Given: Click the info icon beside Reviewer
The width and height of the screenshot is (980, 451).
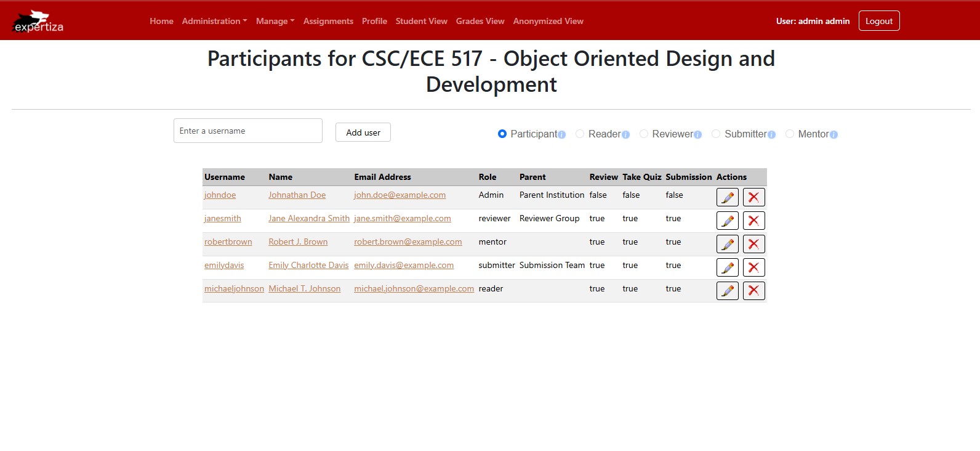Looking at the screenshot, I should [697, 135].
